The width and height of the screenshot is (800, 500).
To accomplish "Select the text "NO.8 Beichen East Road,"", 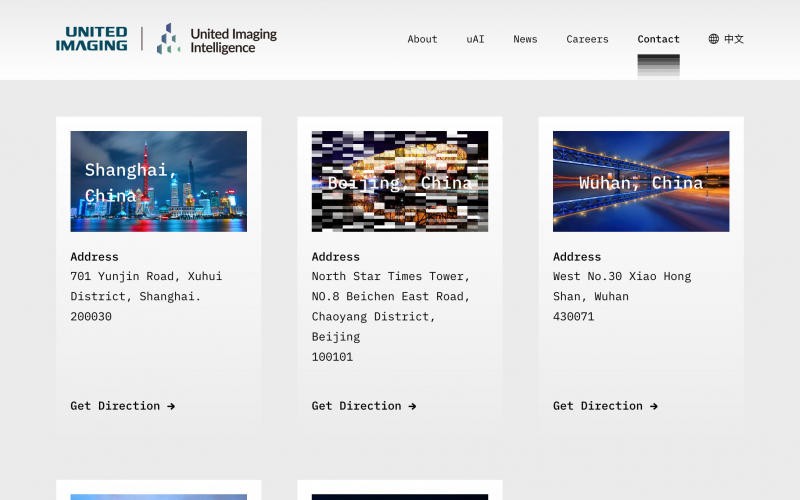I will [390, 296].
